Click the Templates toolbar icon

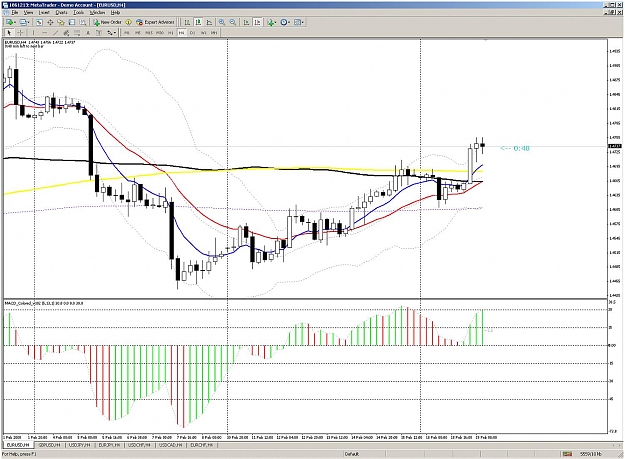tap(297, 22)
